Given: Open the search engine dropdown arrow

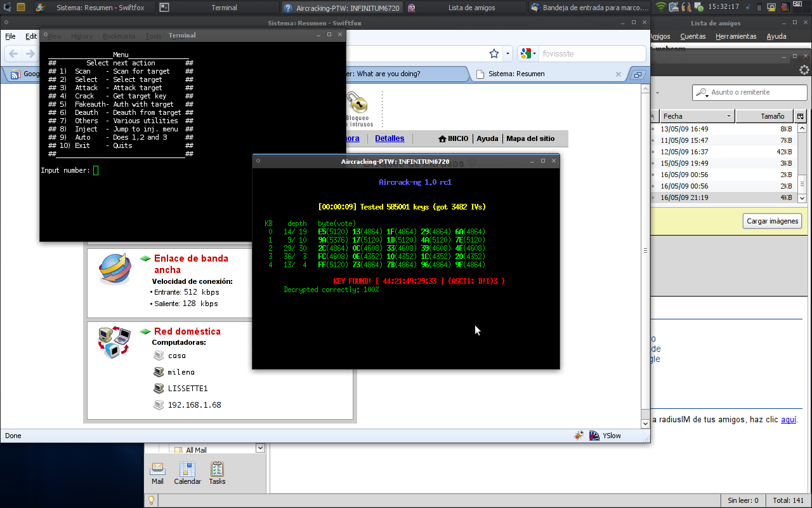Looking at the screenshot, I should 535,53.
